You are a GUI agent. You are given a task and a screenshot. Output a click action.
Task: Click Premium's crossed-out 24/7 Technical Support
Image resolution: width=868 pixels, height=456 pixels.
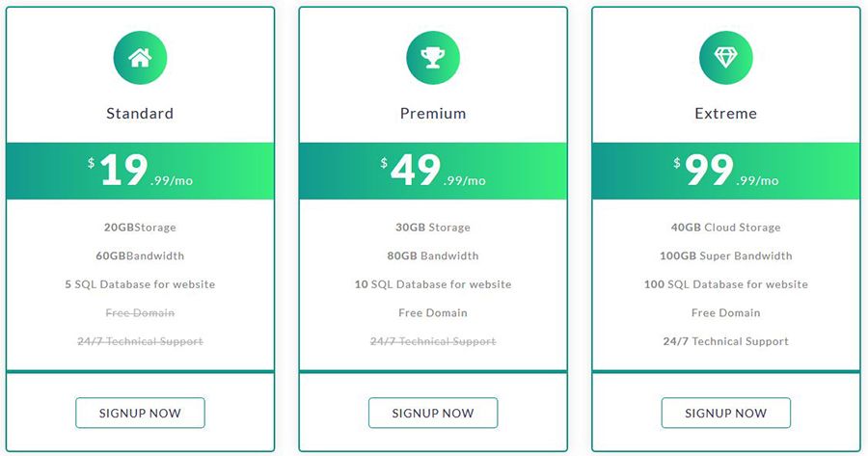point(433,341)
